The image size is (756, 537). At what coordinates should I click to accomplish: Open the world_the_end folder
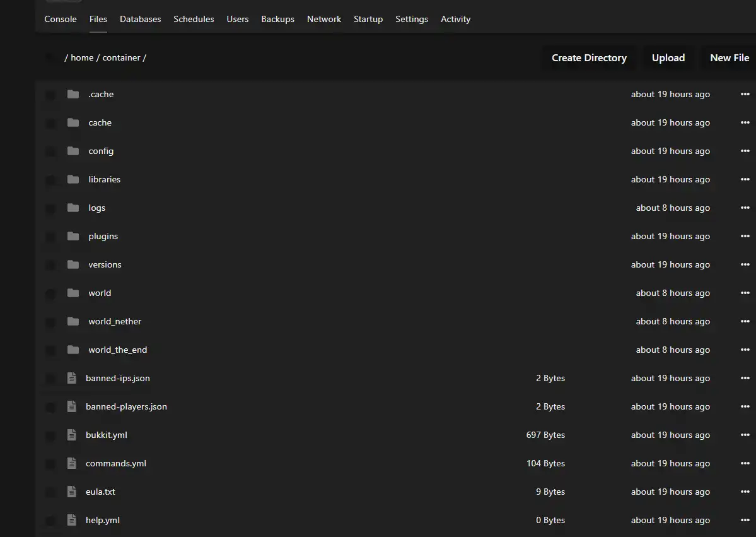(x=117, y=350)
